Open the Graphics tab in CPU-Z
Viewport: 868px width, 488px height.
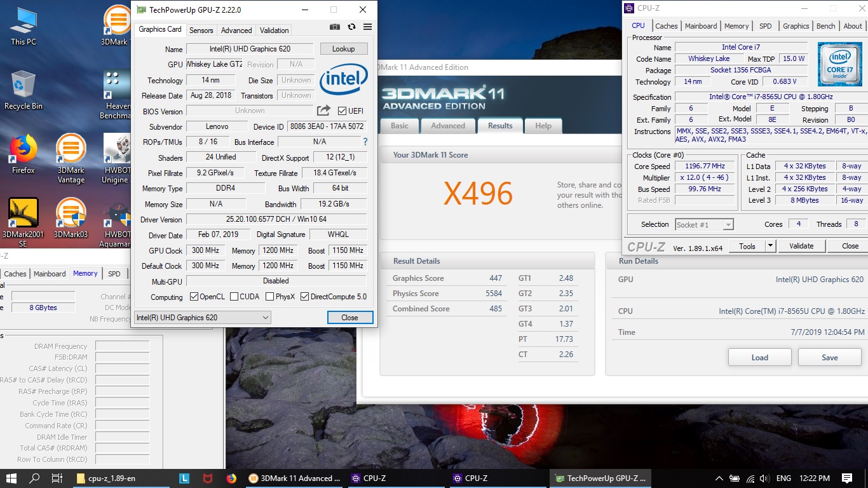point(796,26)
